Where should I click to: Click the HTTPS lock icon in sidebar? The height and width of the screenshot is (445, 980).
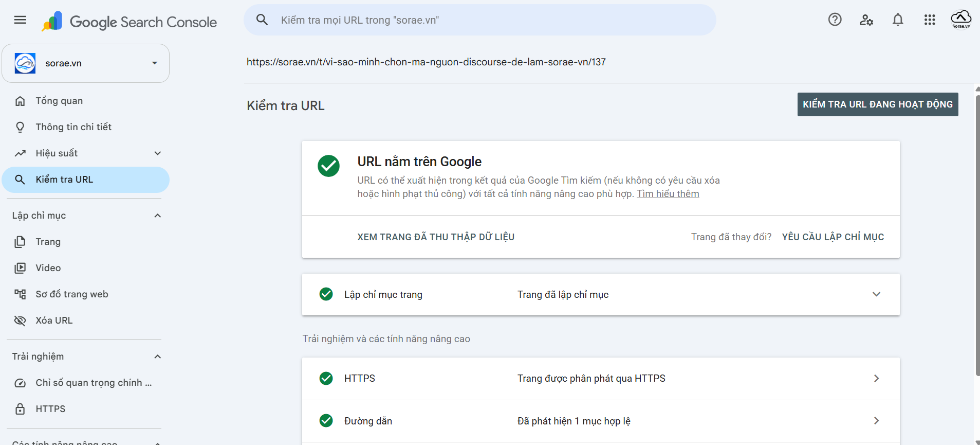pos(20,409)
